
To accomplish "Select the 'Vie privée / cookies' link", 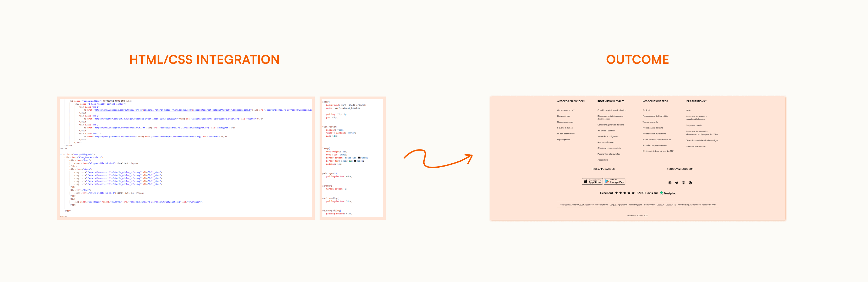I will pyautogui.click(x=606, y=131).
